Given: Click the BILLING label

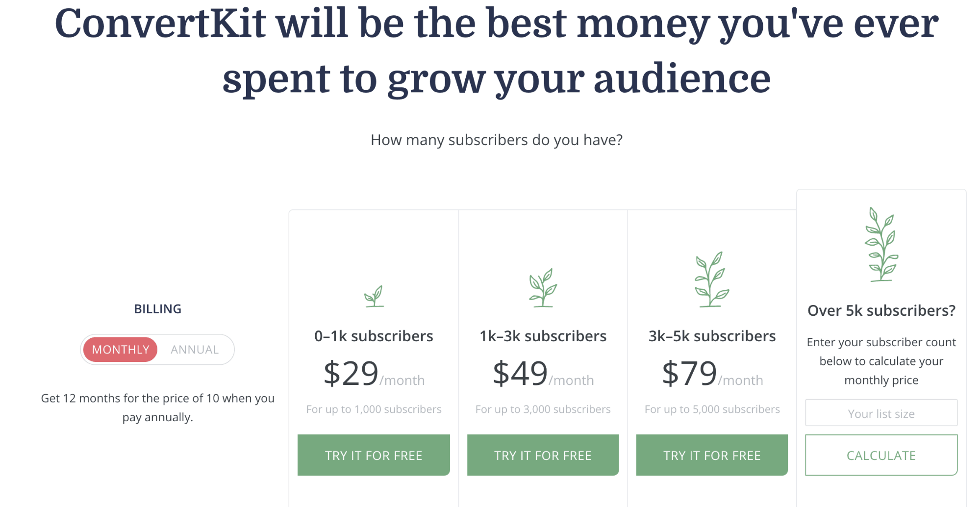Looking at the screenshot, I should (158, 309).
